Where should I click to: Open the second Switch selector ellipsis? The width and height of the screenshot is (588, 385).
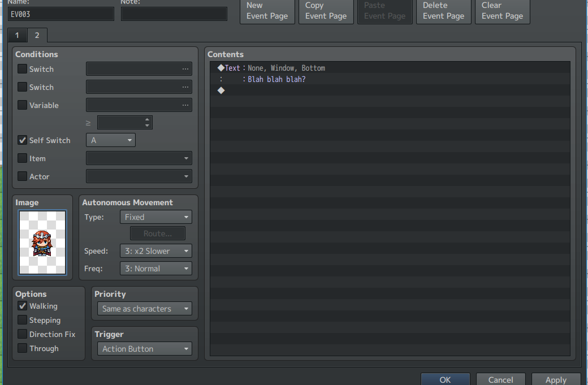(185, 87)
